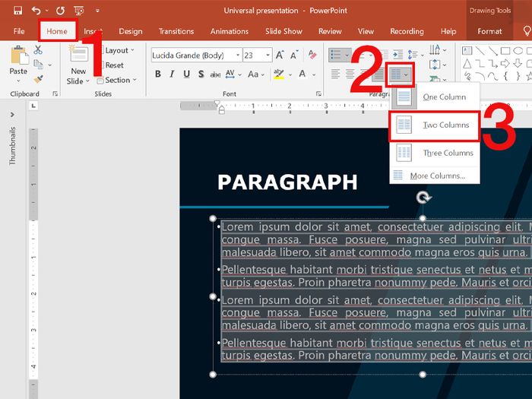Click the Reset slide button
The image size is (532, 399).
(x=114, y=65)
